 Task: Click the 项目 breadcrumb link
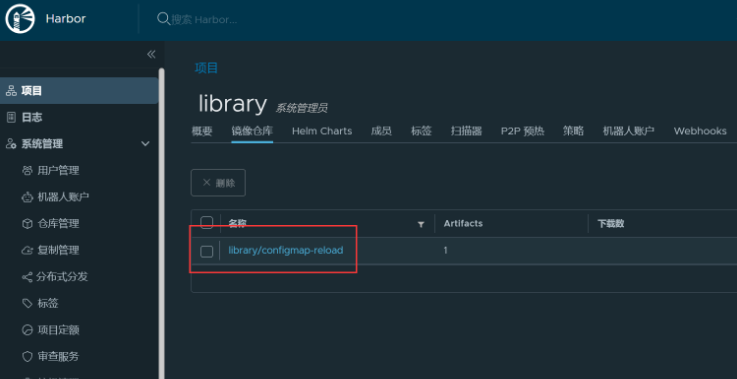click(x=206, y=68)
